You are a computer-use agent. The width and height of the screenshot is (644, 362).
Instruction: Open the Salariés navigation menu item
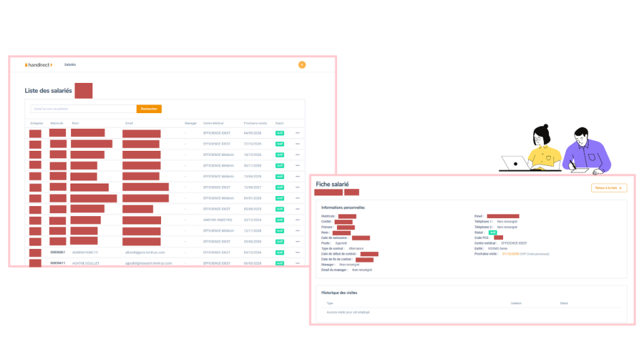[70, 65]
